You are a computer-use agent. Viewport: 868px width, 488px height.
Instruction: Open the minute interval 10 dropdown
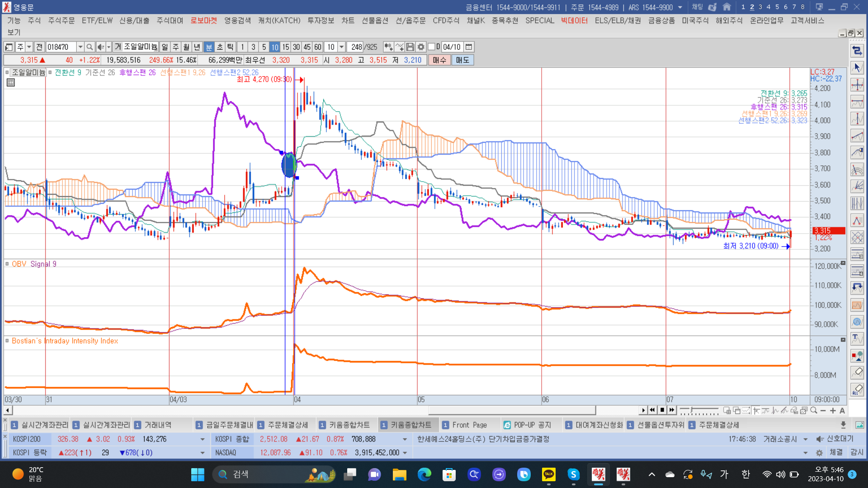tap(342, 47)
